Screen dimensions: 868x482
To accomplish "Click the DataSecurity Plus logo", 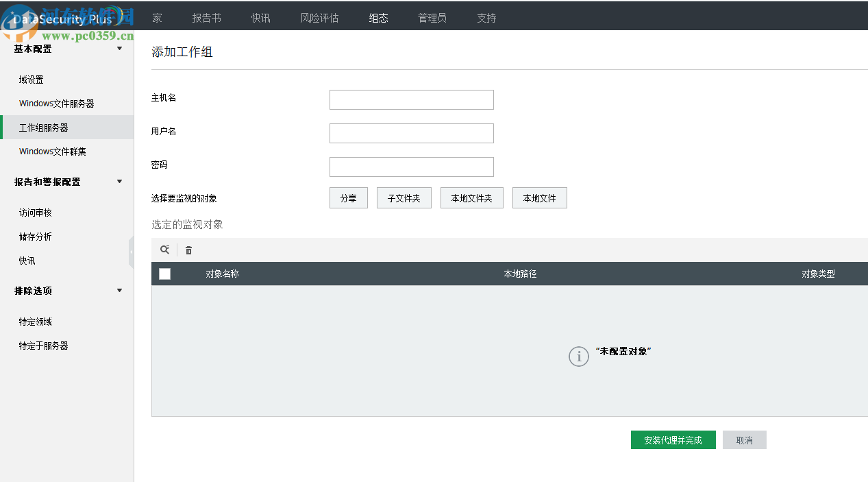I will [x=62, y=19].
